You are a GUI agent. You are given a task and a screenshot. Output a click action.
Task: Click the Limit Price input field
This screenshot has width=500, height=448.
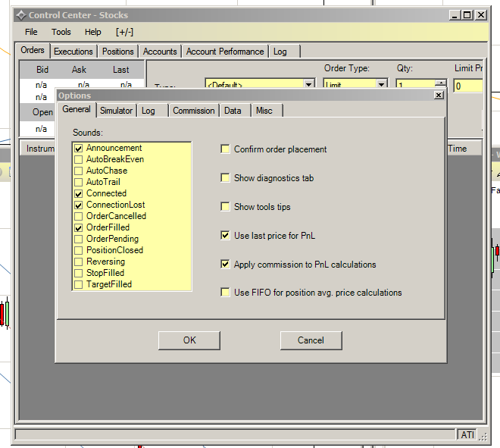pos(468,86)
